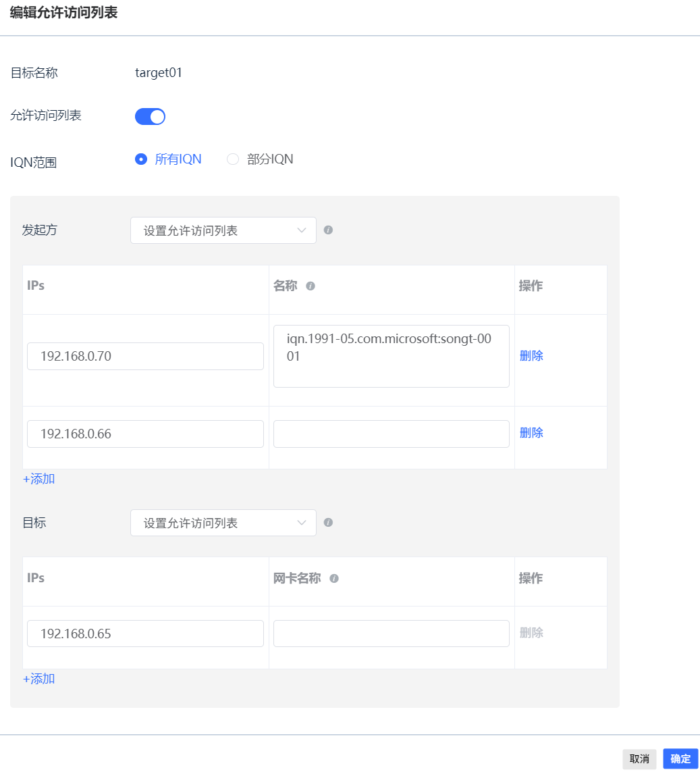Click the empty 网卡名称 input field
Viewport: 700px width, 772px height.
(x=391, y=634)
